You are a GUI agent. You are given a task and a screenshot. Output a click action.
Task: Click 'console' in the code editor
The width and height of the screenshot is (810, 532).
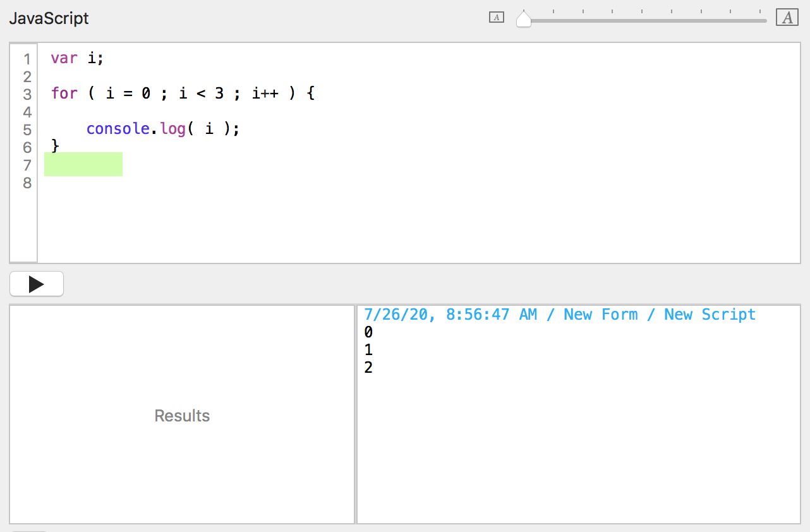118,129
